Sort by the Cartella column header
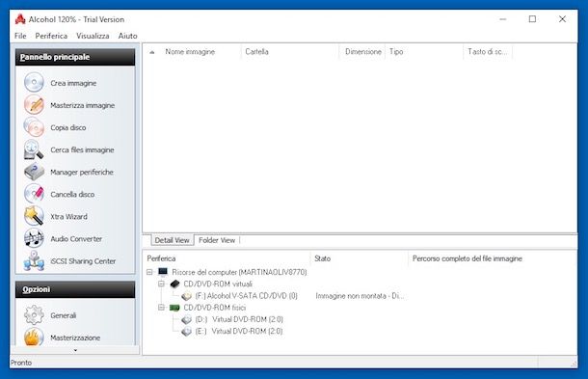 coord(256,52)
